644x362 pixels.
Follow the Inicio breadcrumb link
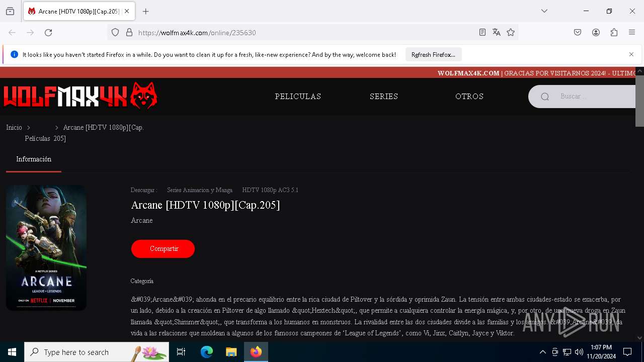14,128
